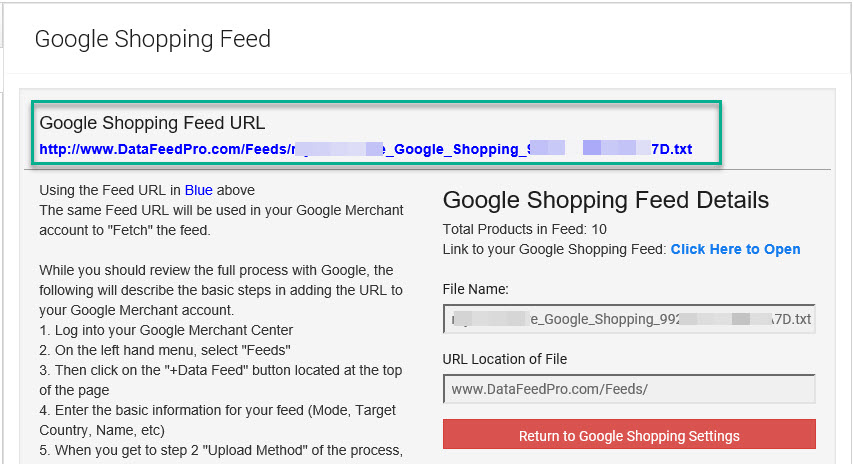
Task: Click the "Google Shopping Feed URL" heading
Action: pos(152,123)
